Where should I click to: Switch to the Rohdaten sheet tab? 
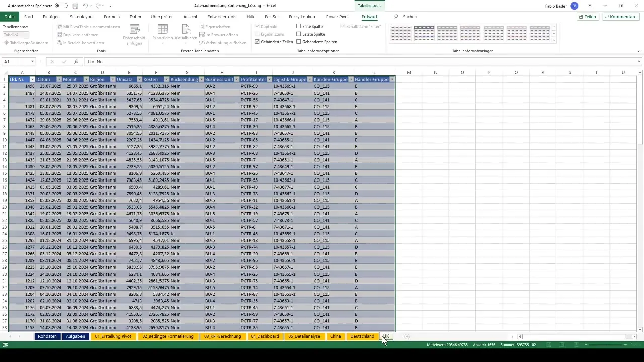coord(47,336)
